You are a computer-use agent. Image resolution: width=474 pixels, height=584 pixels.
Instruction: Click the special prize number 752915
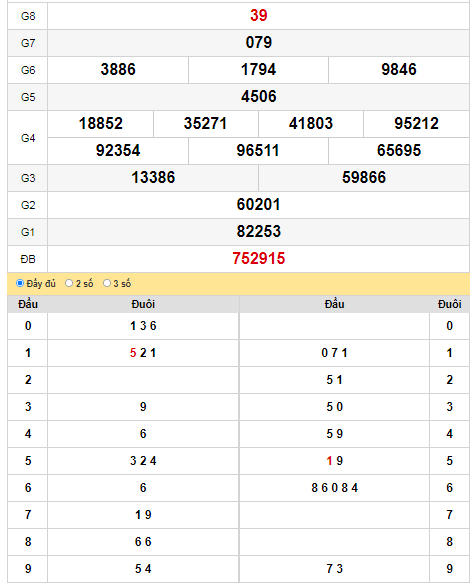coord(258,258)
